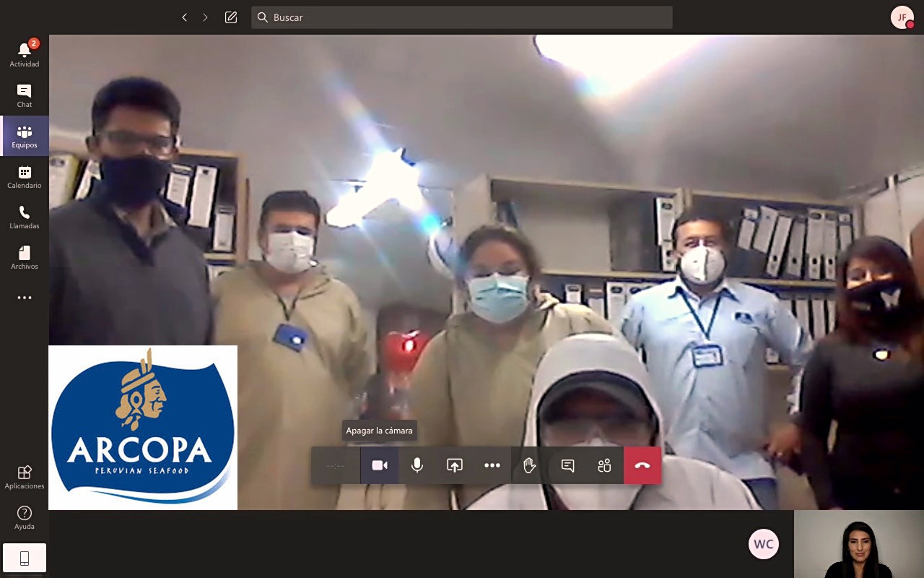Expand more apps ellipsis in sidebar
Viewport: 924px width, 578px height.
pyautogui.click(x=25, y=298)
